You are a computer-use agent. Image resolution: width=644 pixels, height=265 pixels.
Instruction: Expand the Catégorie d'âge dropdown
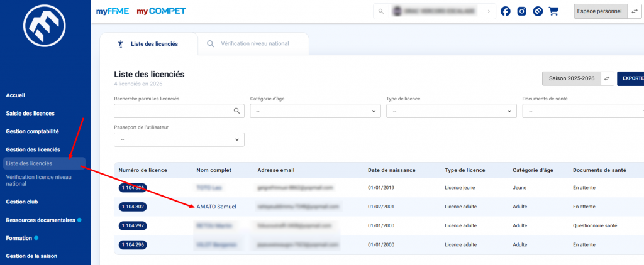pos(311,111)
